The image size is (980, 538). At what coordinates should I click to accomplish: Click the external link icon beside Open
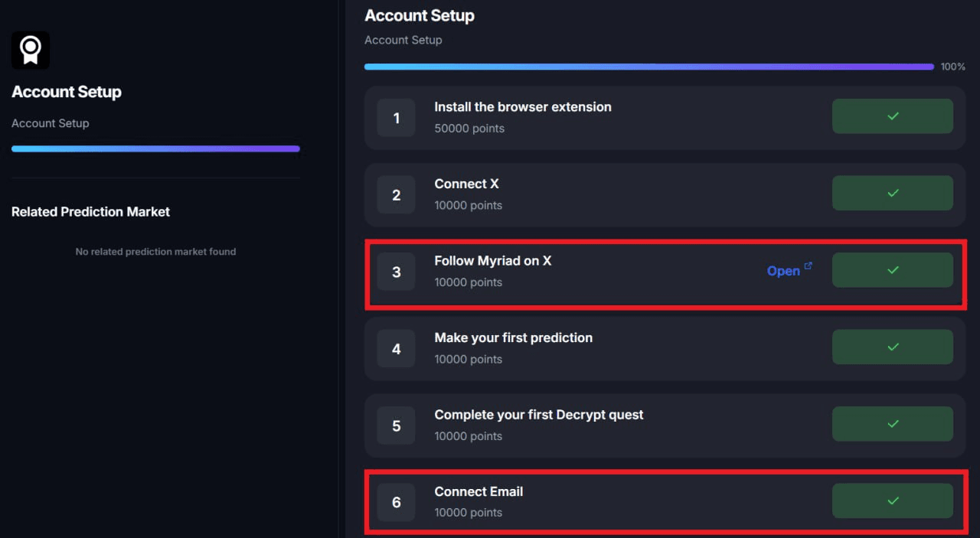[808, 266]
